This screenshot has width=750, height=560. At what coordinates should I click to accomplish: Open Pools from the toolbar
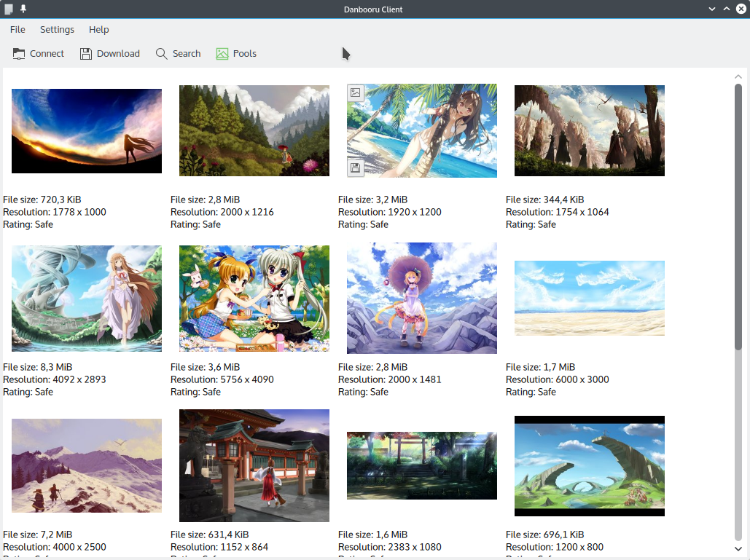[x=236, y=53]
